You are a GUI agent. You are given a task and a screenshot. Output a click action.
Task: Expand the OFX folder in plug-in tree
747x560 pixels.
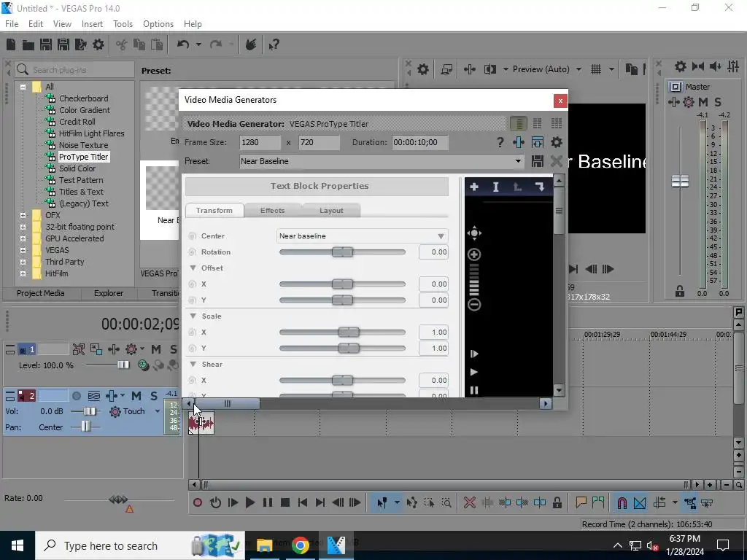(23, 215)
